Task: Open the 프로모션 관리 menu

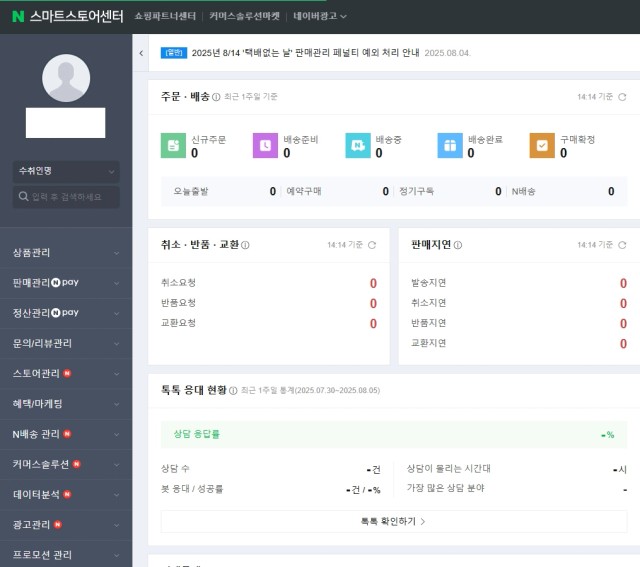Action: pyautogui.click(x=66, y=555)
